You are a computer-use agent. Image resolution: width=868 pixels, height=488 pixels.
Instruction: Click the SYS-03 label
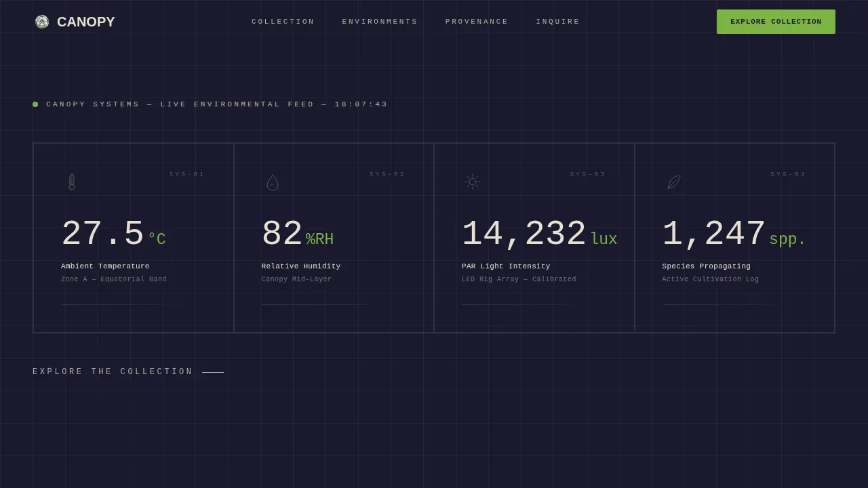click(x=588, y=174)
